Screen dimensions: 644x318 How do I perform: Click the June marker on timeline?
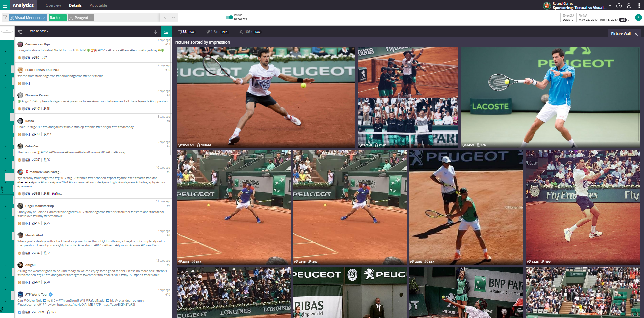tap(2, 189)
